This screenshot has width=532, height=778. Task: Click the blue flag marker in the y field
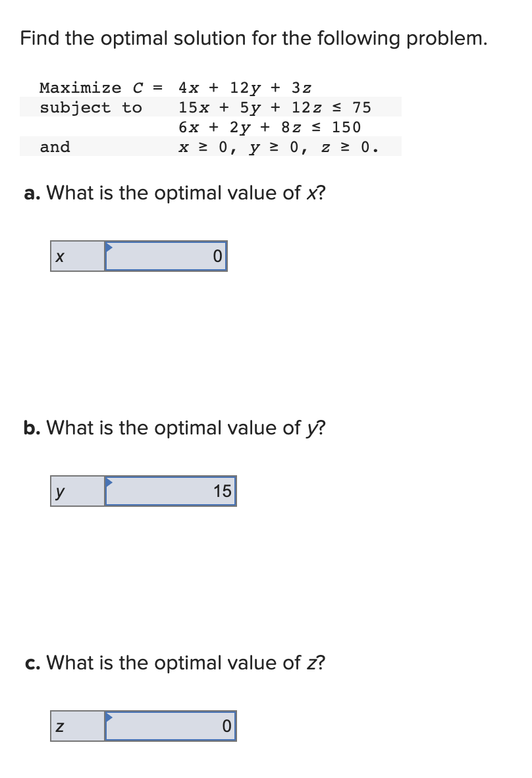coord(110,483)
